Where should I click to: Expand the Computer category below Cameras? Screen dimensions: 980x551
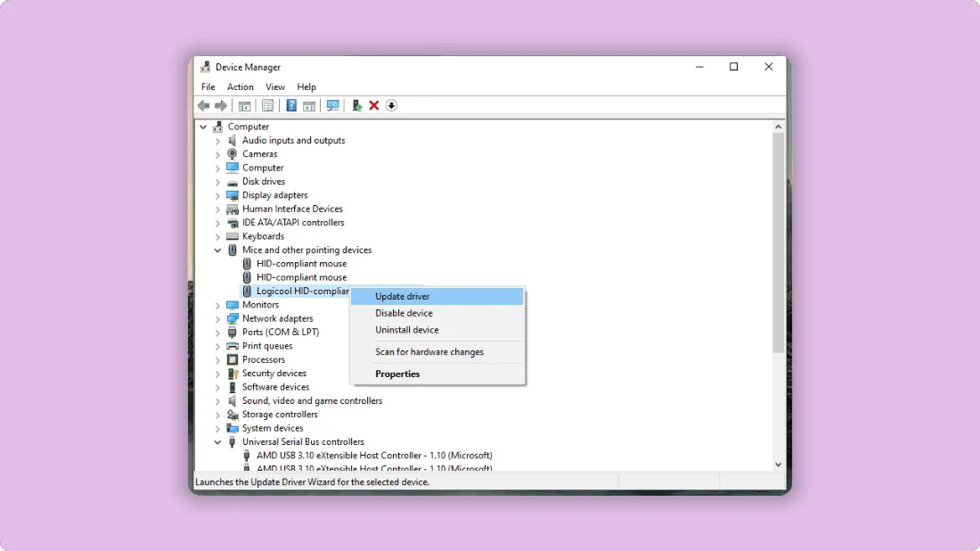pos(217,169)
